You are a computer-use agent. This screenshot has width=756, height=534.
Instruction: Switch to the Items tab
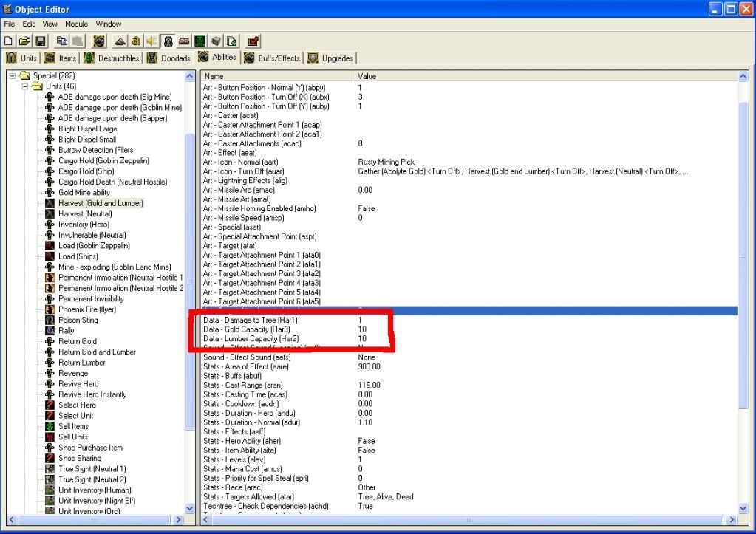pos(61,58)
